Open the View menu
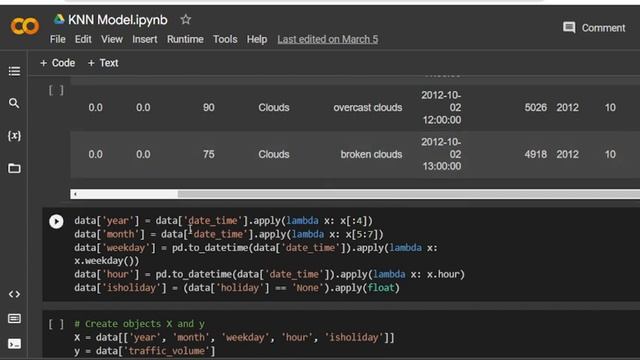Viewport: 640px width, 360px height. (112, 40)
